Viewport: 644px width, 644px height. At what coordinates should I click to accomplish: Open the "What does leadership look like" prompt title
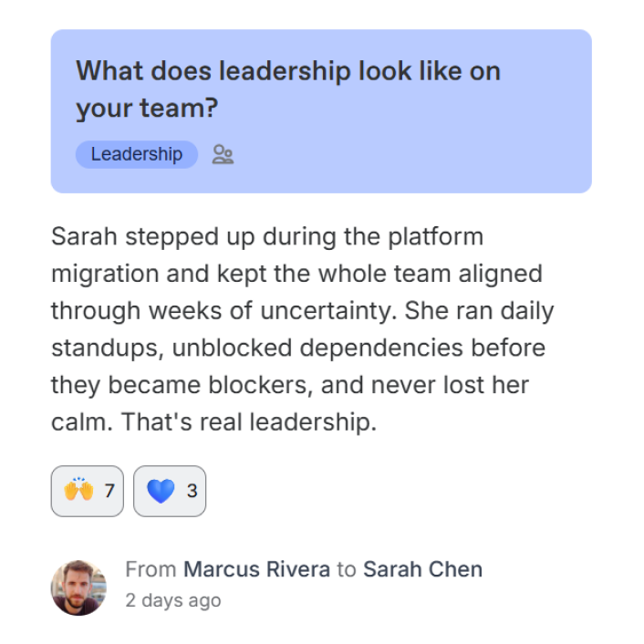tap(288, 89)
